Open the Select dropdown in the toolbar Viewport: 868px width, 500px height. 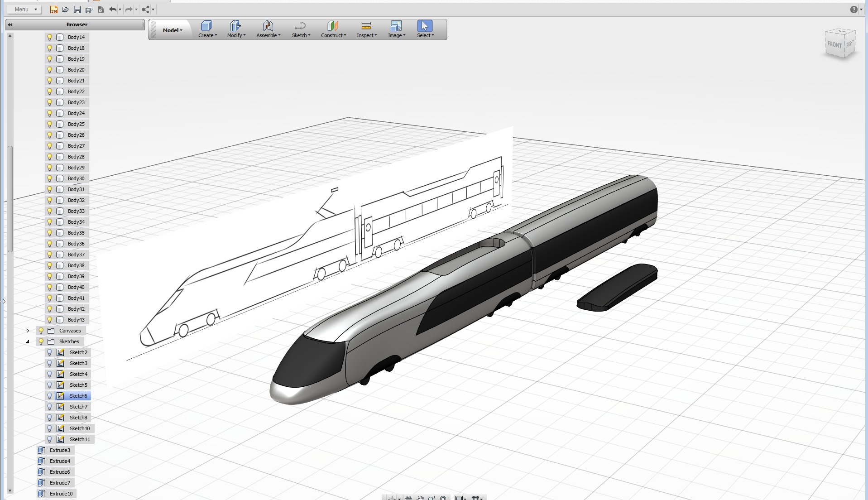[x=425, y=29]
